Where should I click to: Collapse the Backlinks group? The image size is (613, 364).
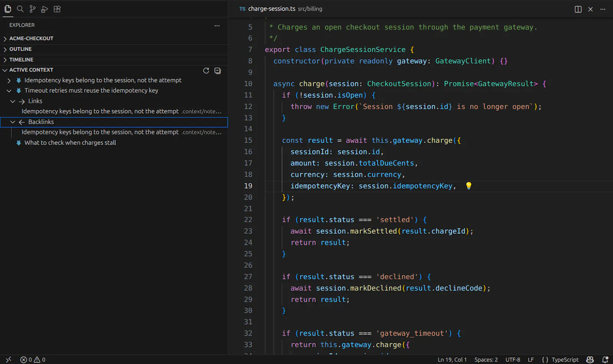(x=13, y=122)
